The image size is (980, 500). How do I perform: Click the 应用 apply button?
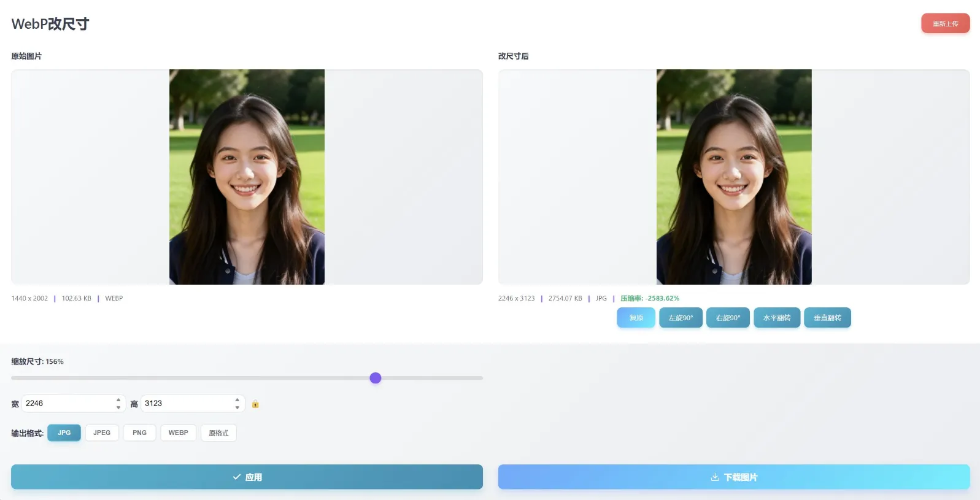[x=247, y=477]
